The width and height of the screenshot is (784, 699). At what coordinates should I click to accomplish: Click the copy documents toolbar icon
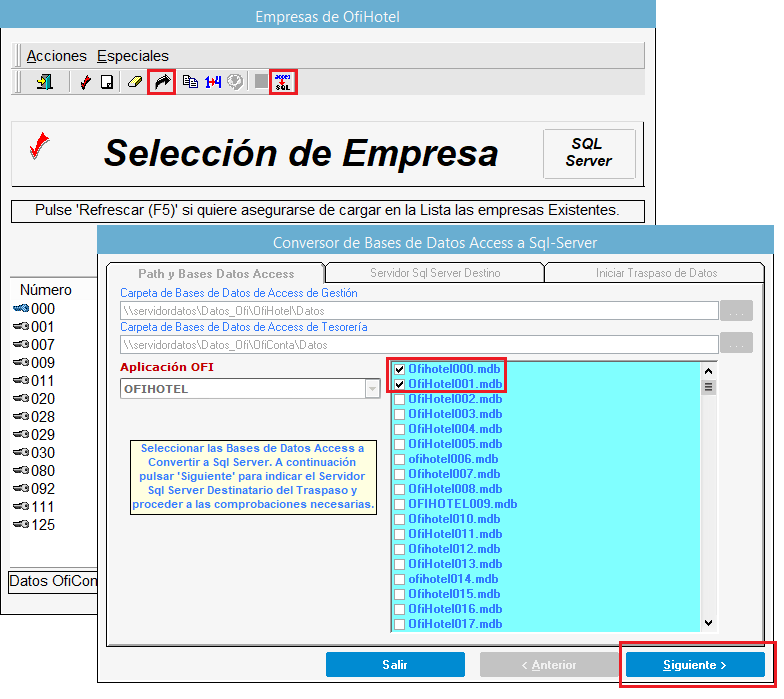coord(190,82)
